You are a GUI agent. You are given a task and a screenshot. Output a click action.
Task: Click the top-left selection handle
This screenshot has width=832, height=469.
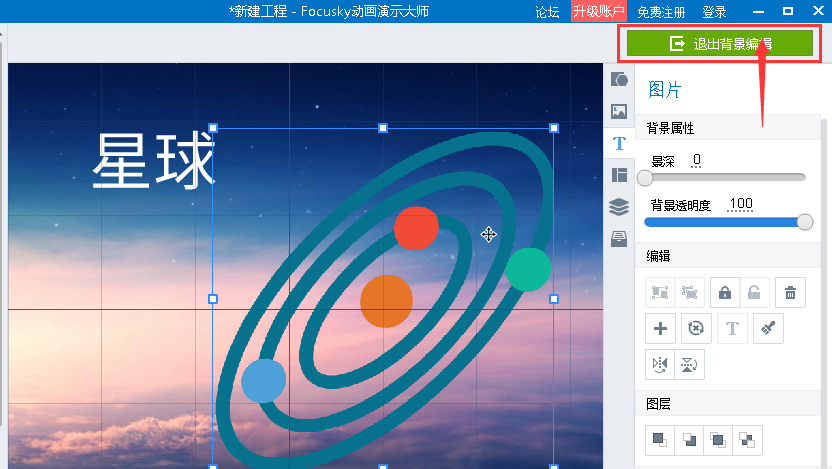click(213, 128)
